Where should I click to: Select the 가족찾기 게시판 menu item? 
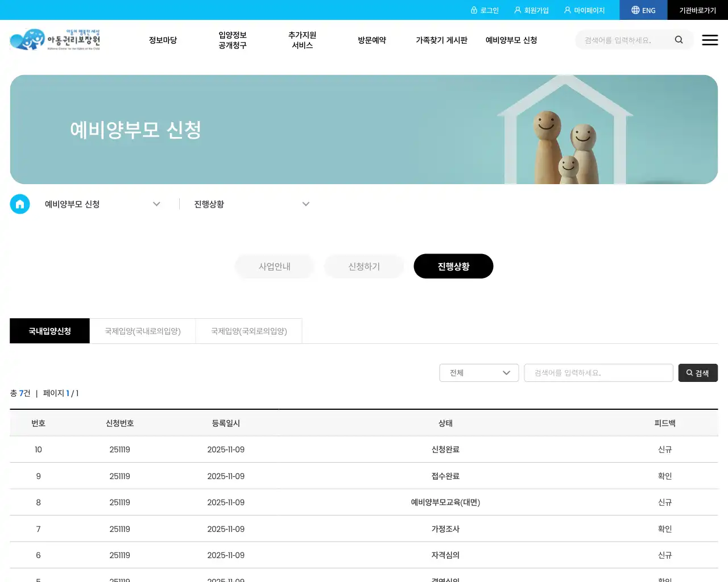(x=442, y=40)
